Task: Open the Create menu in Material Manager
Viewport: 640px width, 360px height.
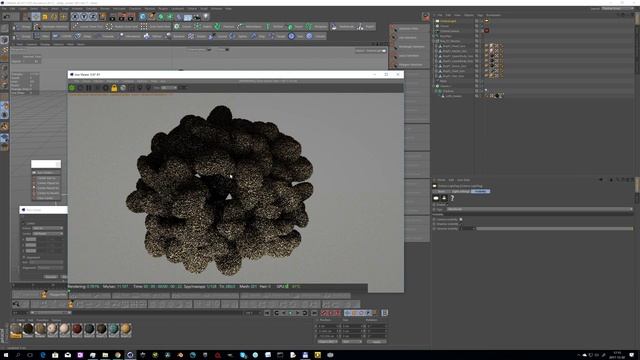Action: [21, 320]
